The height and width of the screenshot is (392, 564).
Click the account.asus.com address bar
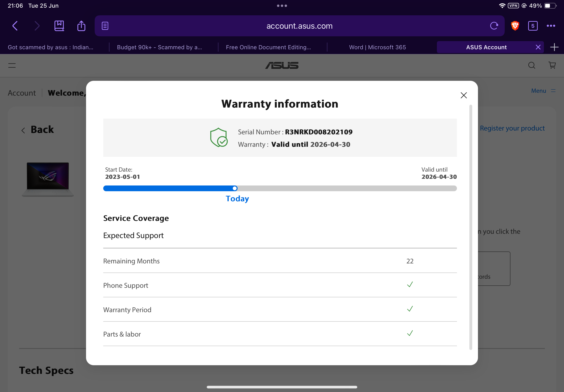pos(299,26)
